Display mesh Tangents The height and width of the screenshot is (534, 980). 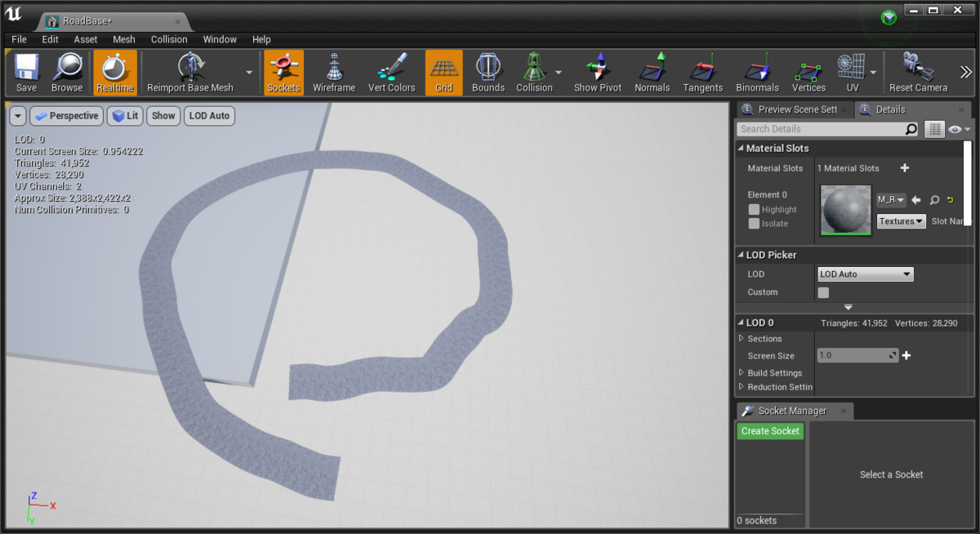(x=703, y=73)
